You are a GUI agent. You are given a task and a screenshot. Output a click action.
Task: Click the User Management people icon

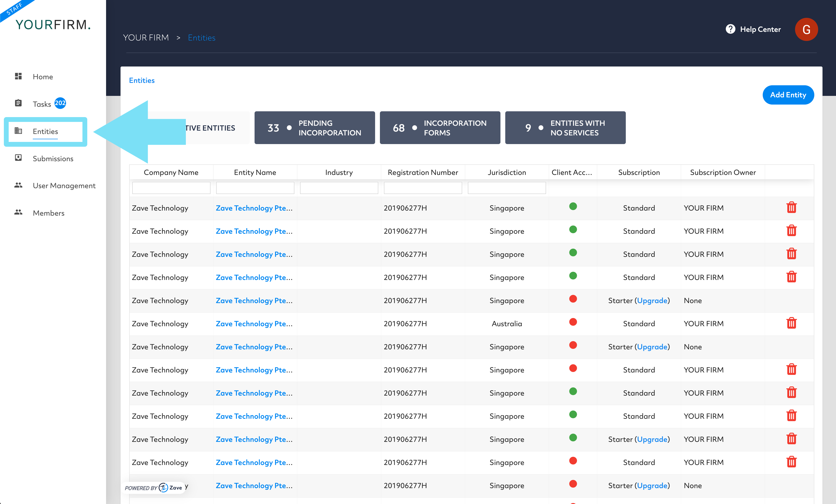pyautogui.click(x=18, y=185)
